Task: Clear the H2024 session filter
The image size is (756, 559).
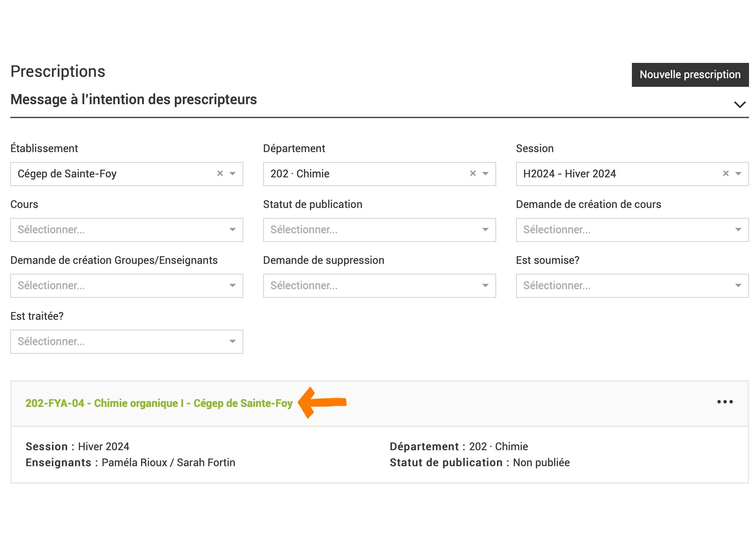Action: coord(725,174)
